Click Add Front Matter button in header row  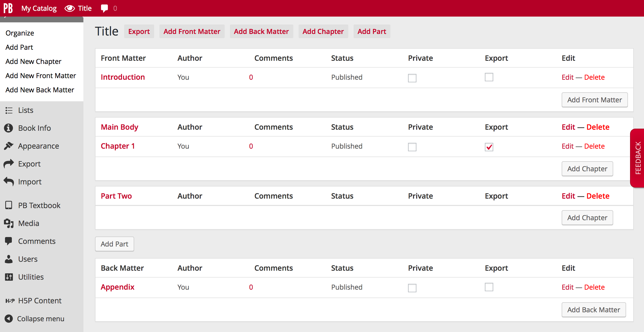[x=192, y=31]
